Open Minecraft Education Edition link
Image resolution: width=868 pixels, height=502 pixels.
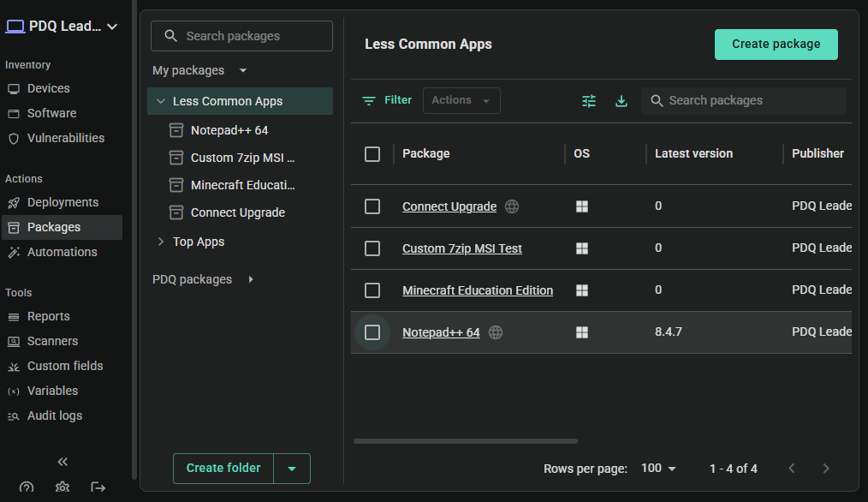[478, 291]
